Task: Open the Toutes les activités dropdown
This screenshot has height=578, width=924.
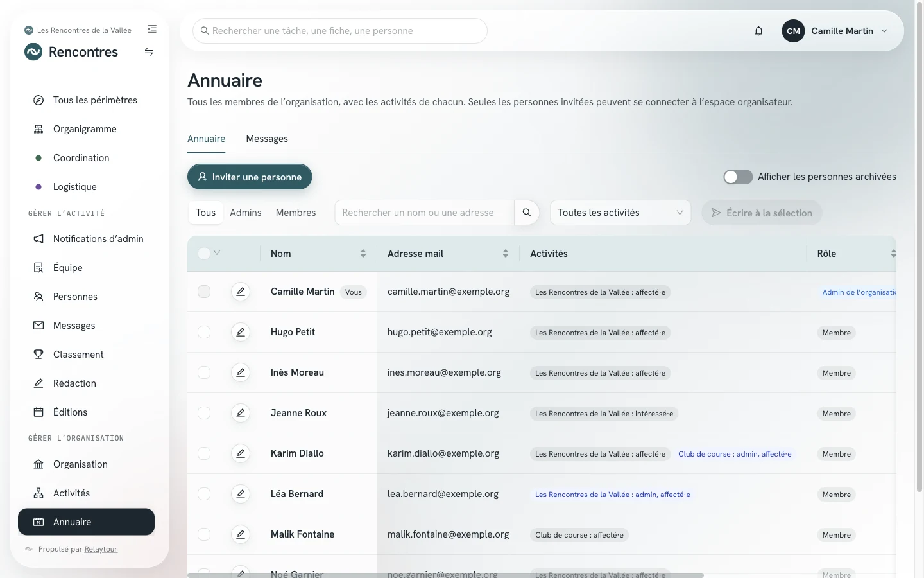Action: tap(620, 213)
